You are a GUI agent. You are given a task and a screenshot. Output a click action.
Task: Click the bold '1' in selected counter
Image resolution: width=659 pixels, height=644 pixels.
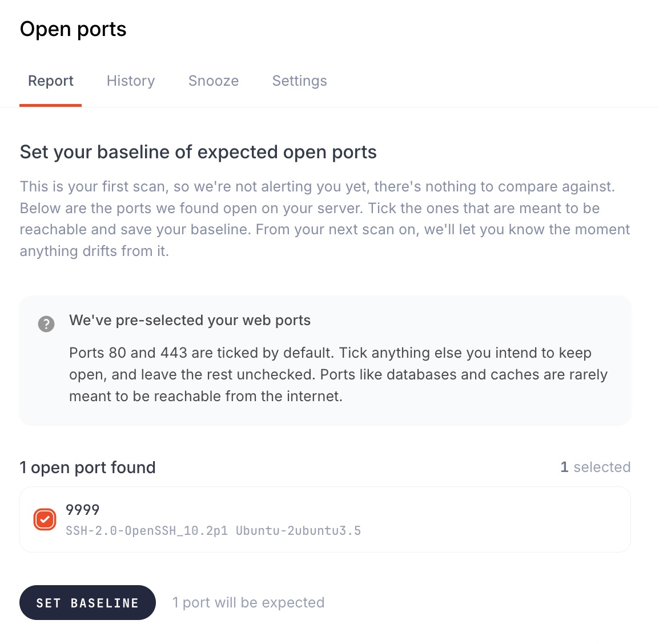(564, 467)
